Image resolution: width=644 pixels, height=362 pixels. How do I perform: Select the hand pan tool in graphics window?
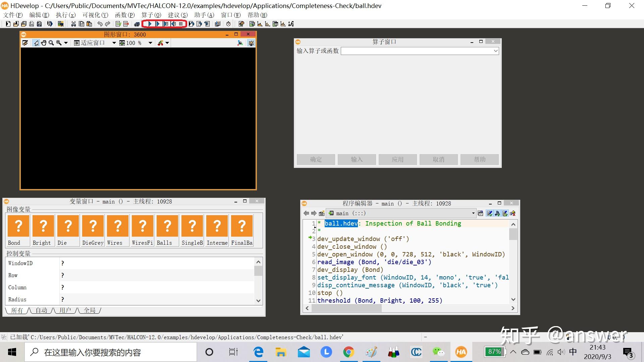(x=44, y=43)
